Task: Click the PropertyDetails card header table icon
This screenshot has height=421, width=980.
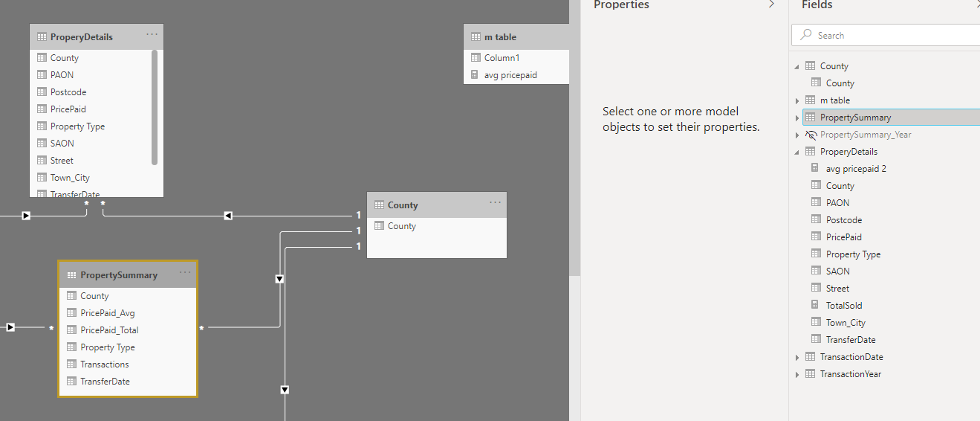Action: tap(42, 36)
